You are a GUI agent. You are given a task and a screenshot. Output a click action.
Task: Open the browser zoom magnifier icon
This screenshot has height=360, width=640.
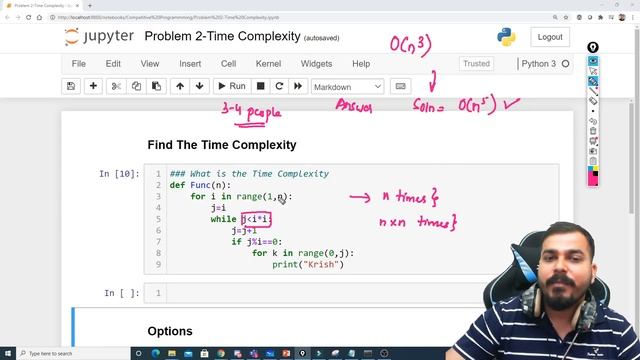pos(555,18)
